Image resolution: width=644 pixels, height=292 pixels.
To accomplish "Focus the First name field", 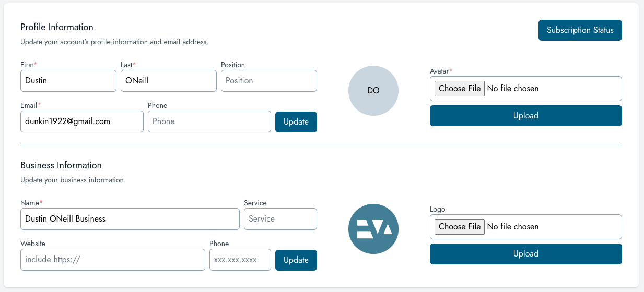I will [x=68, y=81].
